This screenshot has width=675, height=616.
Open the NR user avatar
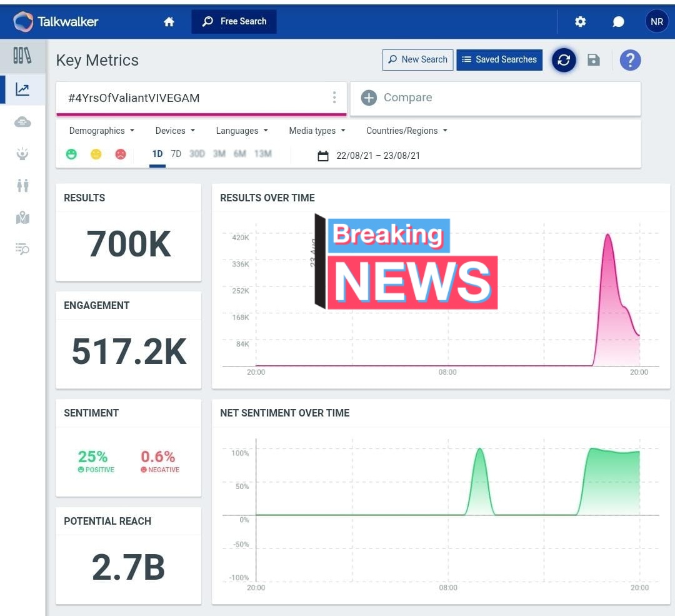pos(656,21)
